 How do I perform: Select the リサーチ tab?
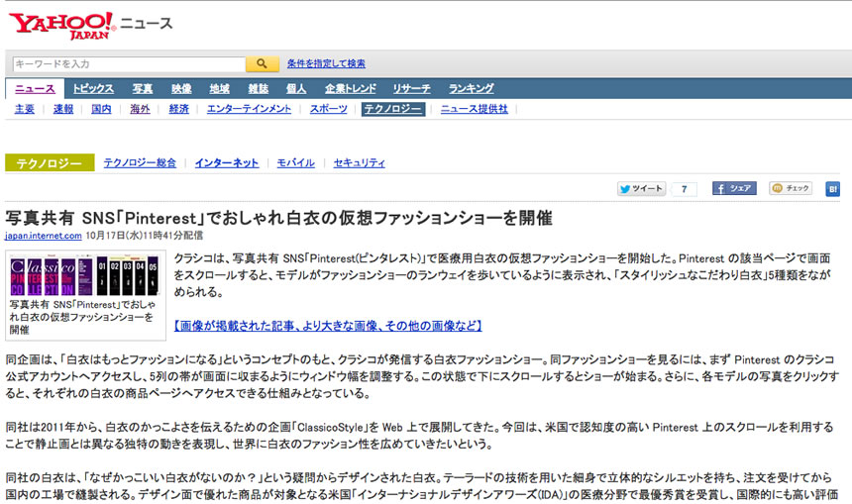tap(411, 88)
